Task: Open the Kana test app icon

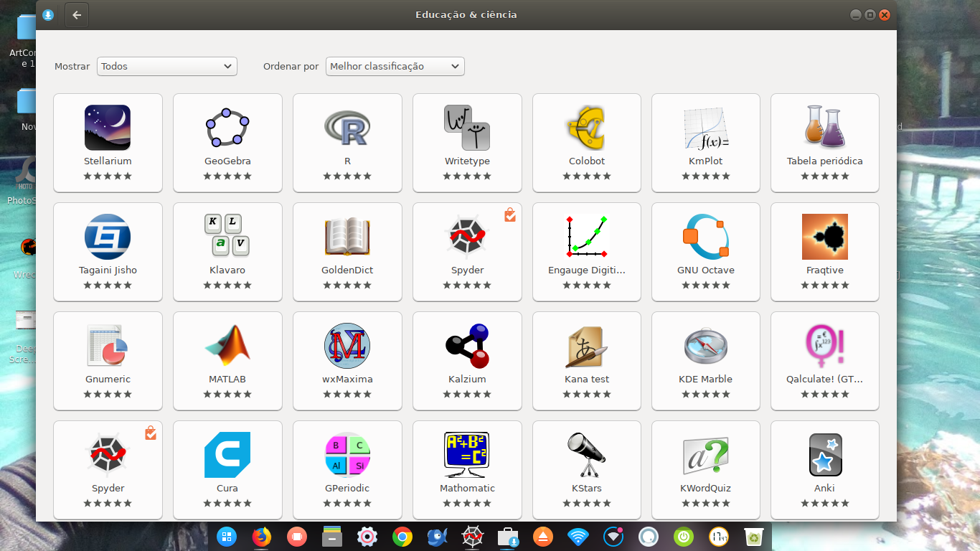Action: point(587,347)
